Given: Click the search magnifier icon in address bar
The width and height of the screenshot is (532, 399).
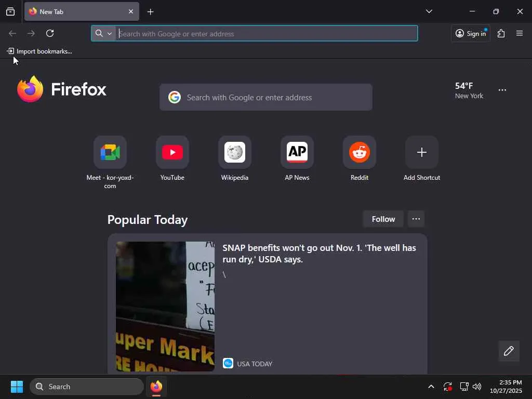Looking at the screenshot, I should pyautogui.click(x=99, y=33).
